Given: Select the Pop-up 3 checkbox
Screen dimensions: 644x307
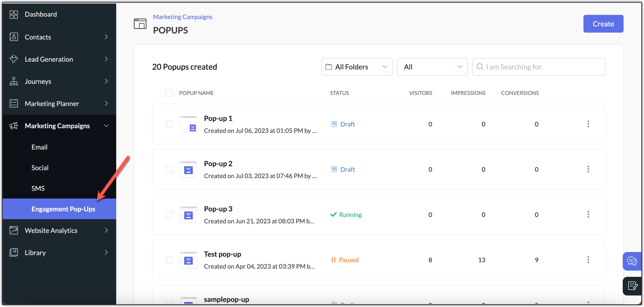Looking at the screenshot, I should [169, 215].
